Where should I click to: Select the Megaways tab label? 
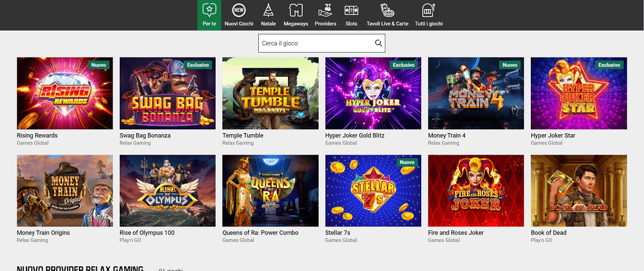[x=296, y=24]
